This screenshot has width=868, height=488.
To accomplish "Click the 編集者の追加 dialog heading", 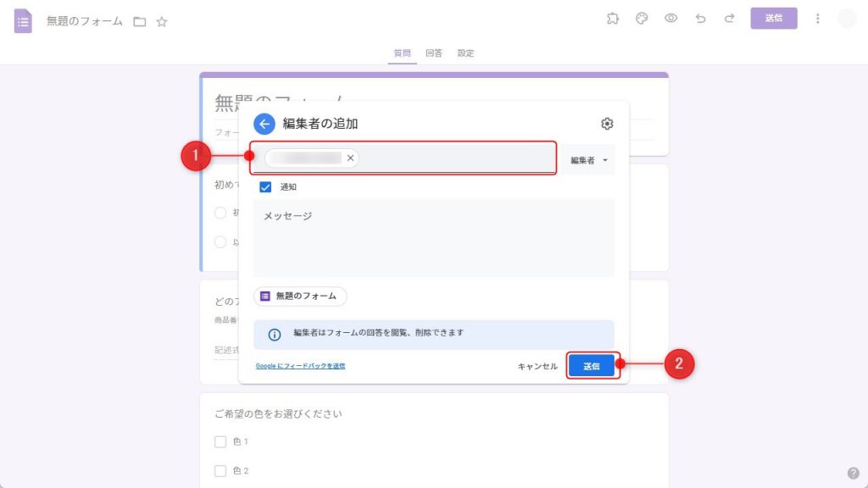I will coord(320,124).
